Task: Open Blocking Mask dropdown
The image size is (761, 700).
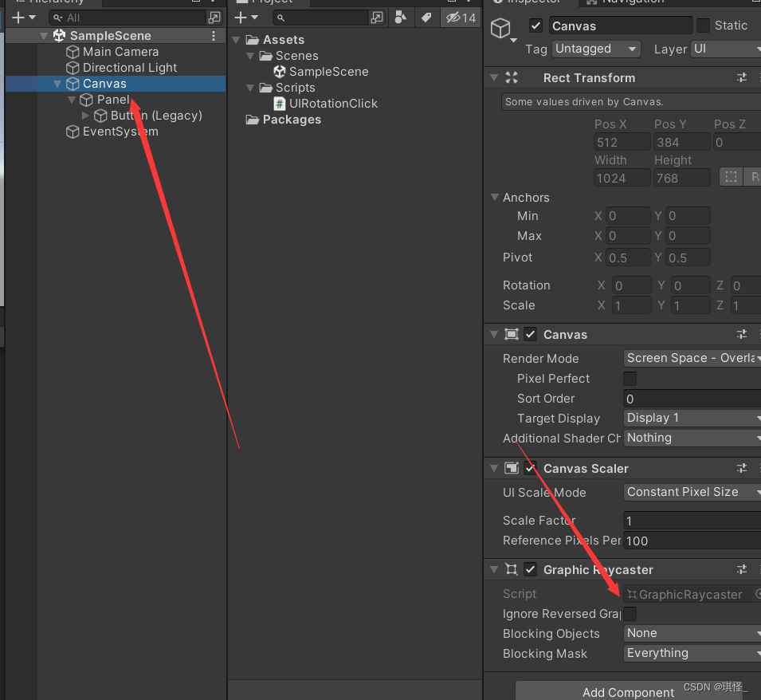Action: [692, 654]
